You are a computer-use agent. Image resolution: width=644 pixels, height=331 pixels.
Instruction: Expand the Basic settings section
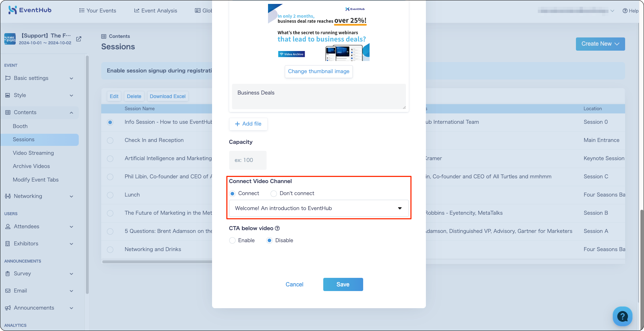pyautogui.click(x=39, y=78)
